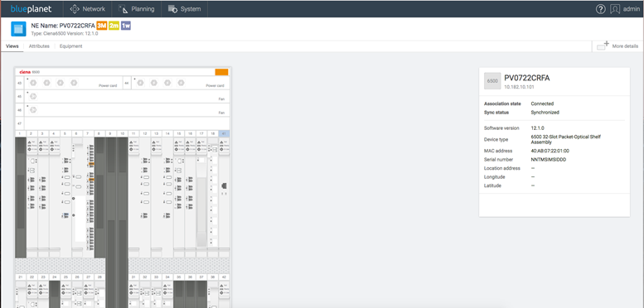Screen dimensions: 644x308
Task: Open the Planning menu
Action: tap(137, 8)
